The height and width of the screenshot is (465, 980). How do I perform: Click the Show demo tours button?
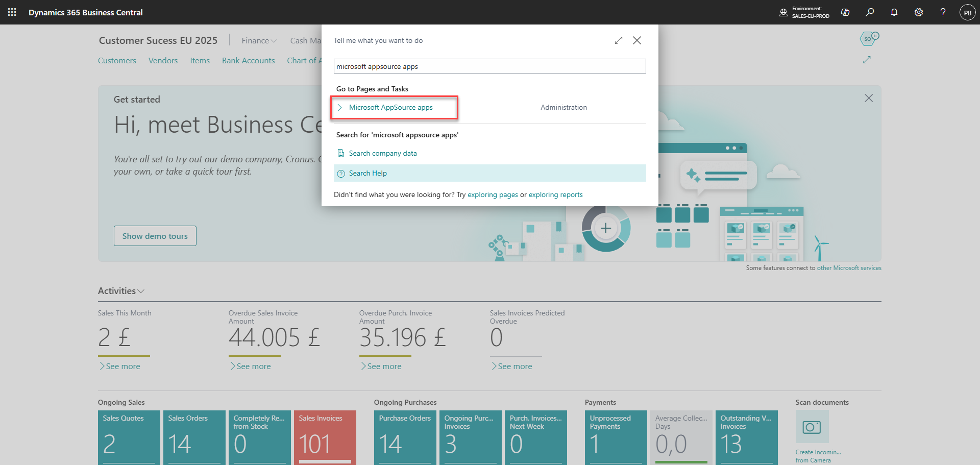click(155, 236)
